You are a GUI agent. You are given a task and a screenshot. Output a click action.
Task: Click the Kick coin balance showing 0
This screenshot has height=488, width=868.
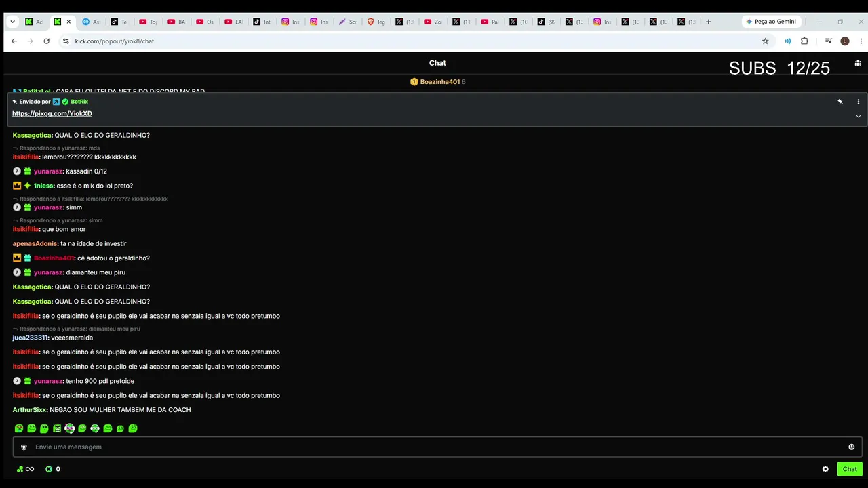pos(53,469)
